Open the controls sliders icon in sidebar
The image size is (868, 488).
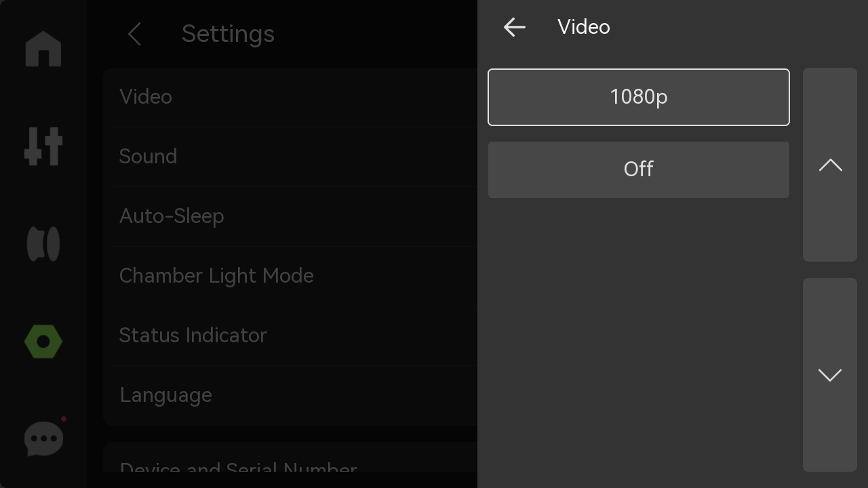(43, 146)
